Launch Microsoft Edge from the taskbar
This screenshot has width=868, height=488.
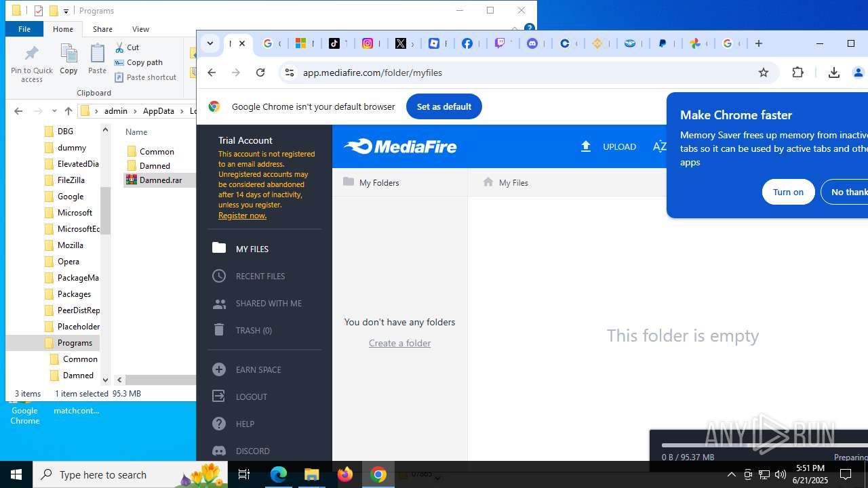(279, 474)
